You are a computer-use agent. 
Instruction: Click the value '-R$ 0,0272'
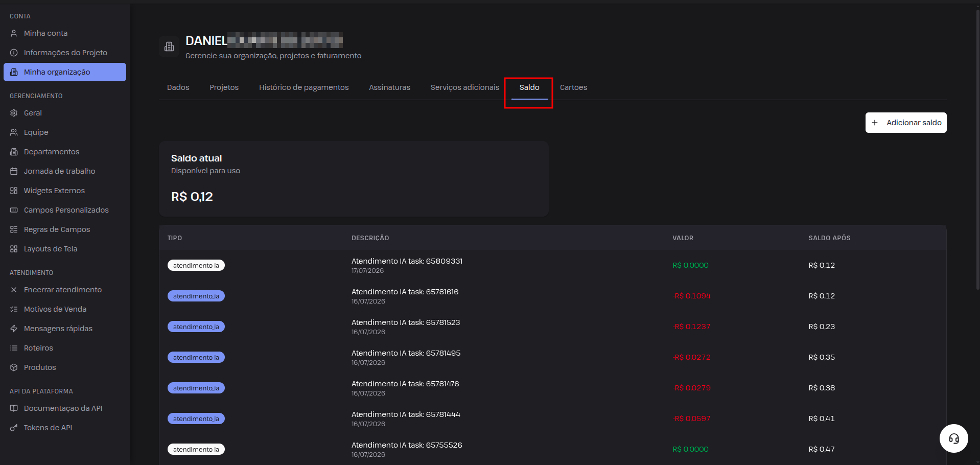pos(692,357)
